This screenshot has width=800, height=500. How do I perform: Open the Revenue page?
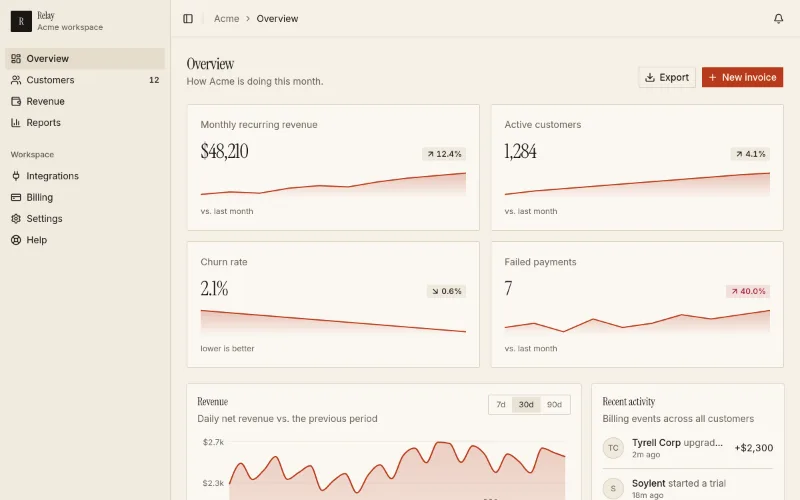(85, 102)
